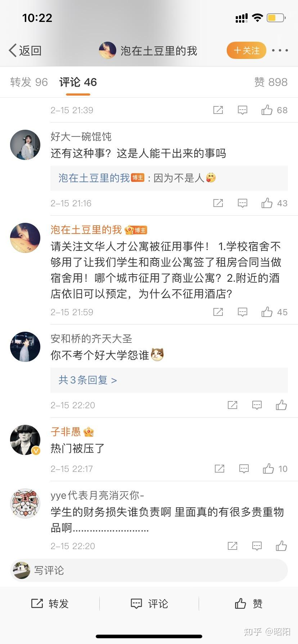The image size is (298, 644).
Task: Share the 安和桥的齐天大圣 comment
Action: [x=232, y=405]
